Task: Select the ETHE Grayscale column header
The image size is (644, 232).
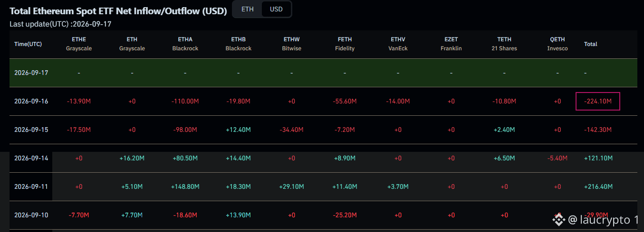Action: [79, 44]
